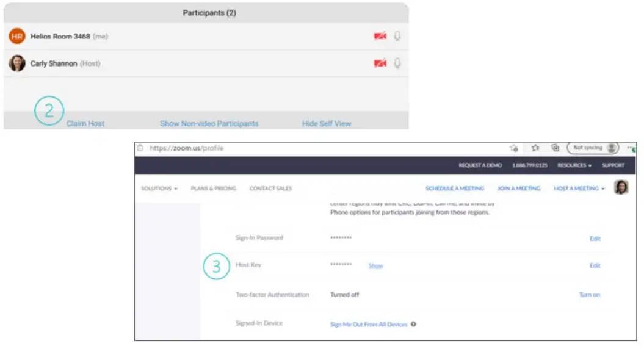Click Carly Shannon's avatar photo in participants
The width and height of the screenshot is (644, 349).
click(17, 63)
